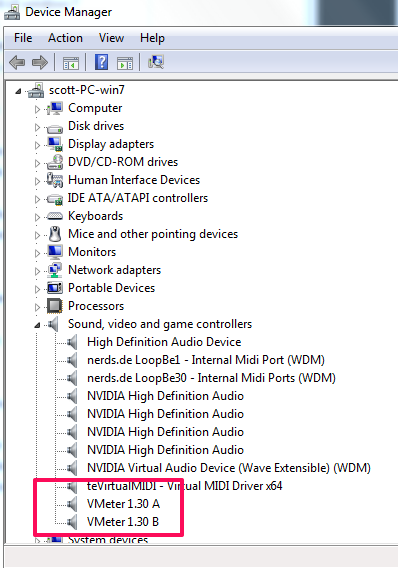The height and width of the screenshot is (568, 398).
Task: Open the View menu
Action: click(x=111, y=38)
